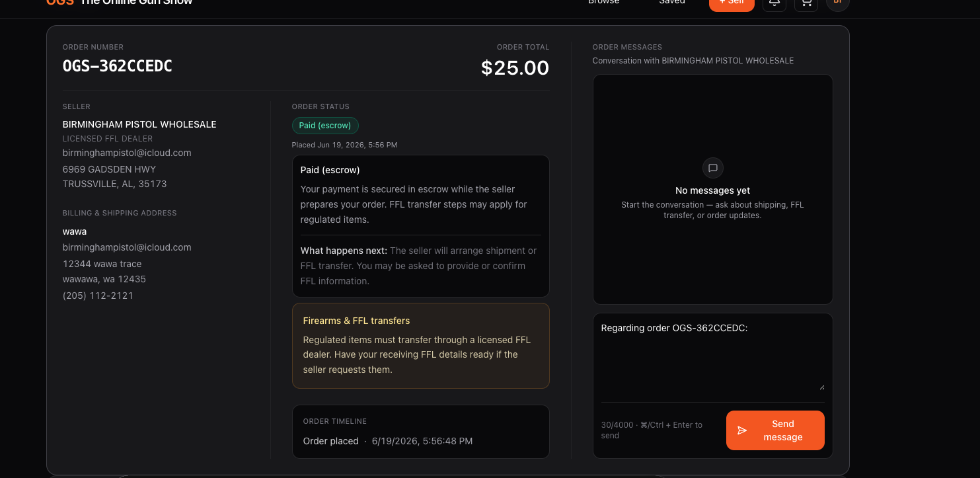
Task: Click the chat bubble icon above No messages yet
Action: [x=713, y=168]
